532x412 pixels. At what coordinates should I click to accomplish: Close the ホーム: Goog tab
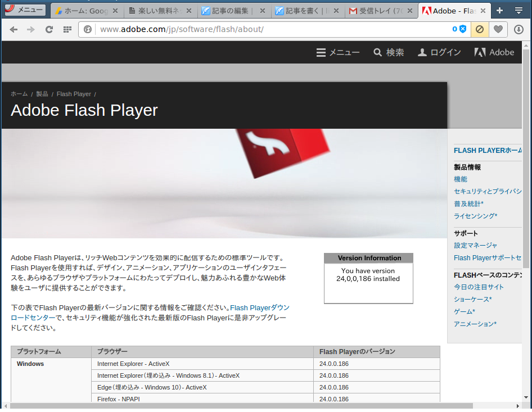115,11
